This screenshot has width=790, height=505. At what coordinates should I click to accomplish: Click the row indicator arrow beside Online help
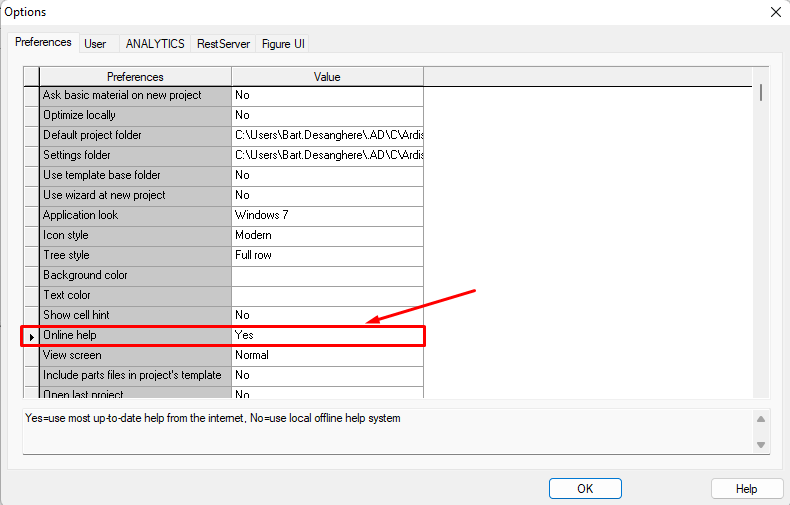(31, 336)
